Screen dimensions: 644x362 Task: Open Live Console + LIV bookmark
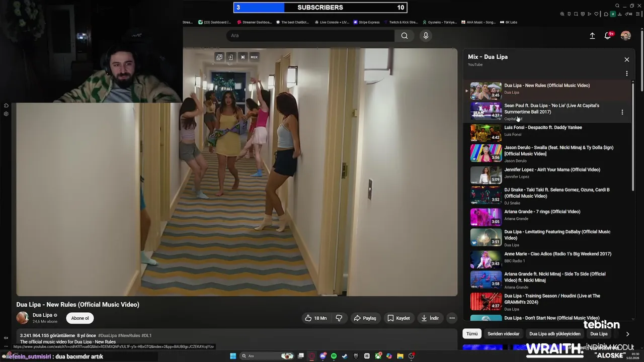tap(332, 22)
